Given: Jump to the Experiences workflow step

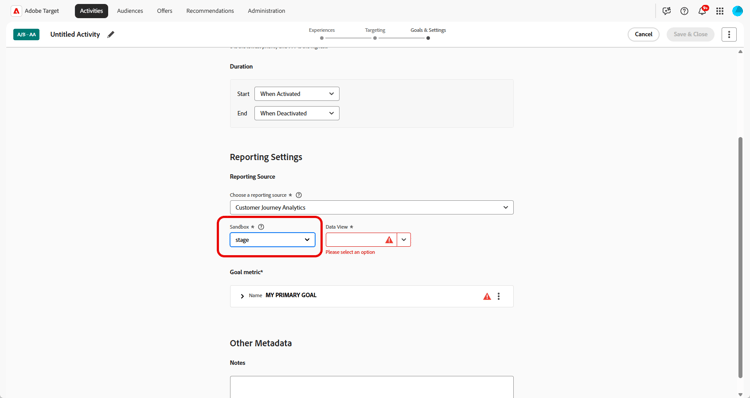Looking at the screenshot, I should click(322, 33).
